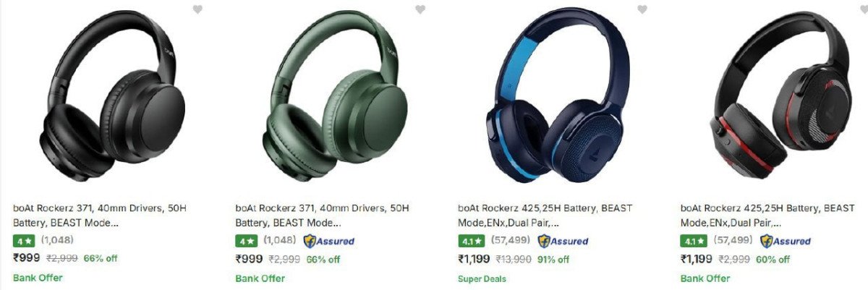Image resolution: width=868 pixels, height=290 pixels.
Task: Click Super Deals label under blue Rockerz 425
Action: click(482, 278)
